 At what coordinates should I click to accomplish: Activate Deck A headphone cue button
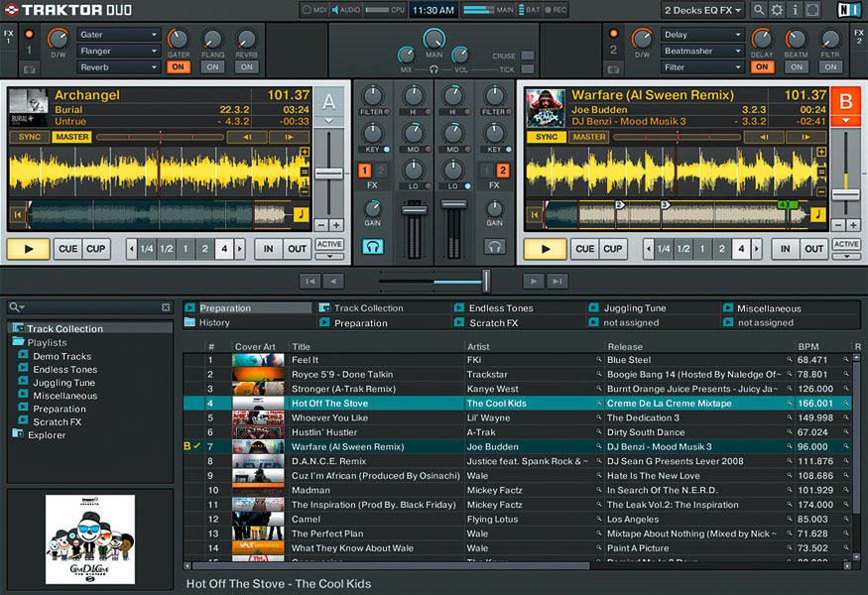pos(373,246)
